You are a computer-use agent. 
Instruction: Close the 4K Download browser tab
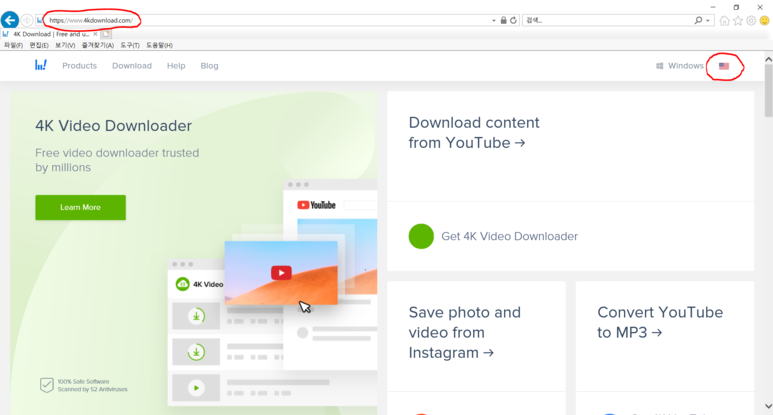click(95, 34)
